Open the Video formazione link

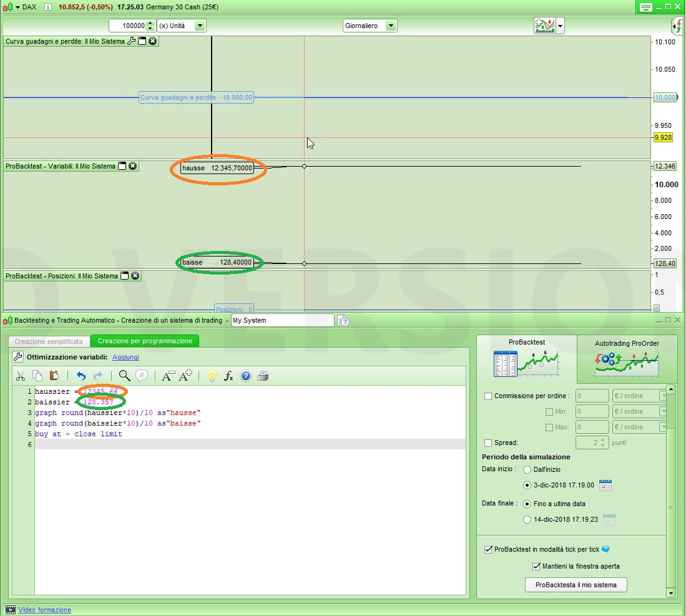coord(44,610)
